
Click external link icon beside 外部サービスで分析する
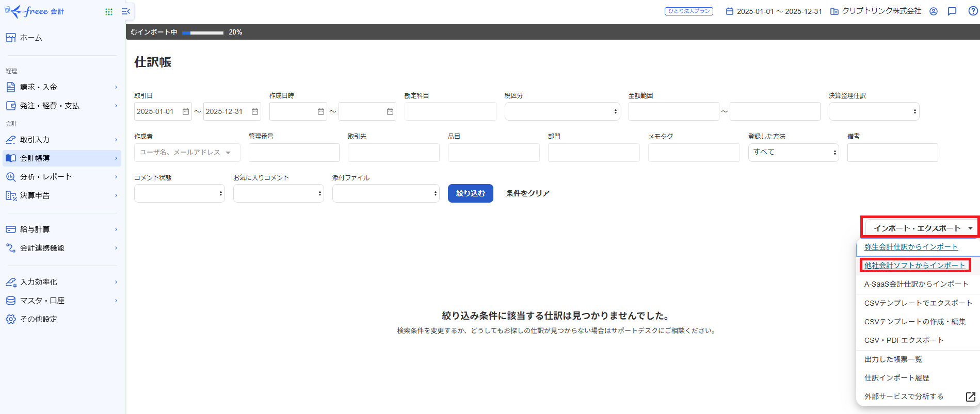(971, 396)
